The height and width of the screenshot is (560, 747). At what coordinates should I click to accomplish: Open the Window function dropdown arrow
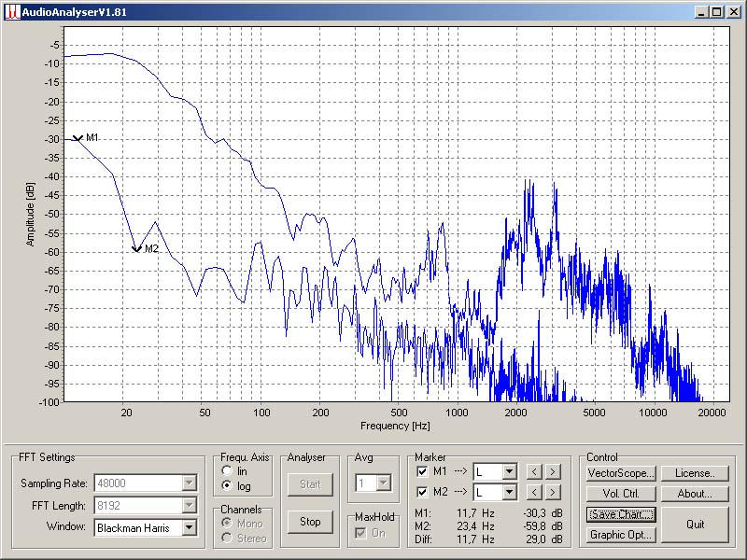(190, 527)
